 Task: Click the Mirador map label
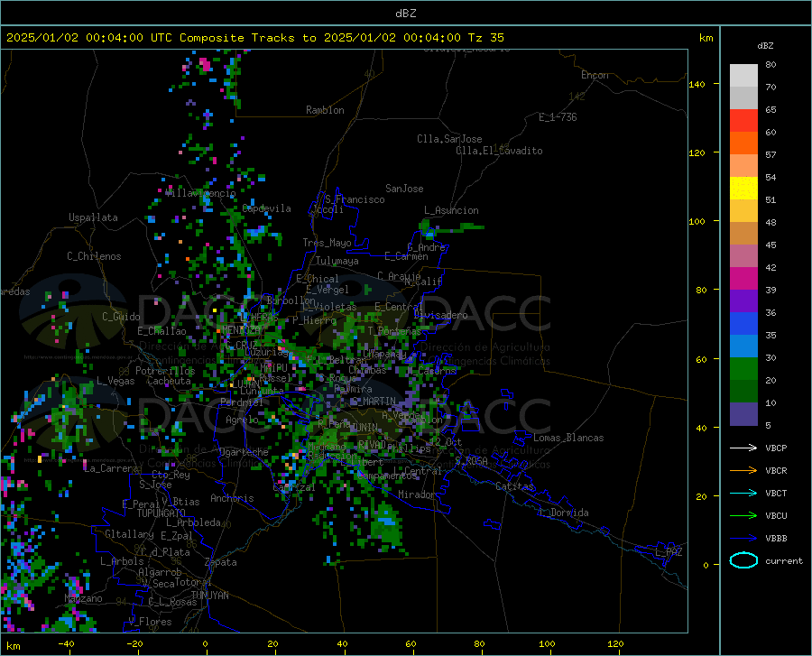416,494
